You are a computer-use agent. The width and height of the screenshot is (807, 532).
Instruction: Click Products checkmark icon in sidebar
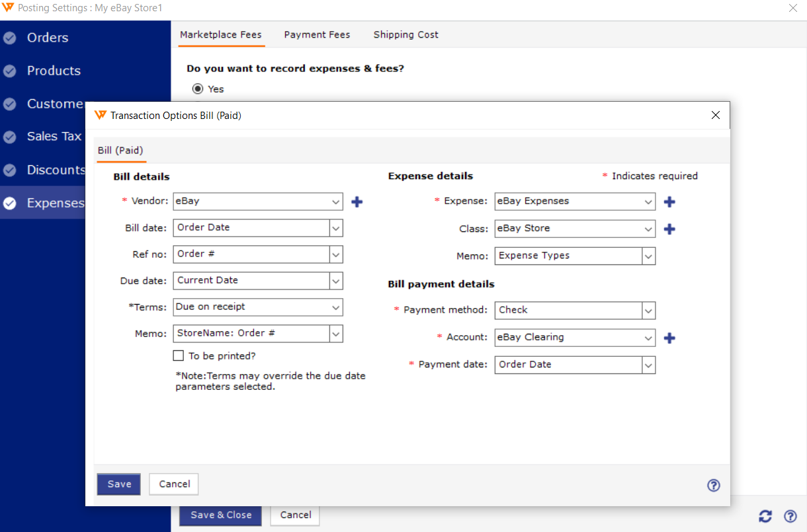pyautogui.click(x=10, y=71)
